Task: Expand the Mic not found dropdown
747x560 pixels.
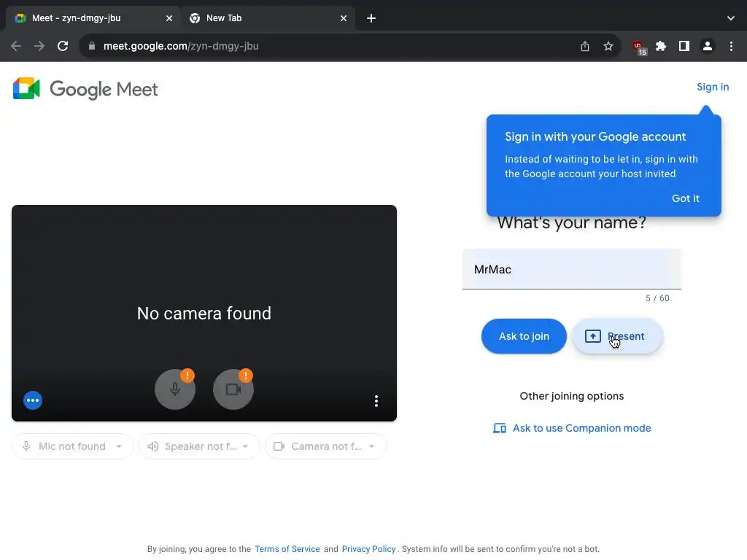Action: (72, 446)
